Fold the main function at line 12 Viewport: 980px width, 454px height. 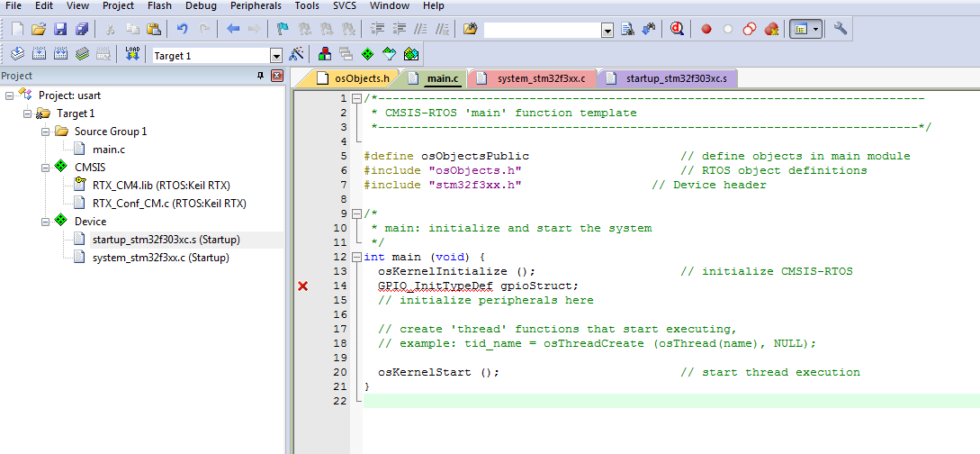coord(356,257)
